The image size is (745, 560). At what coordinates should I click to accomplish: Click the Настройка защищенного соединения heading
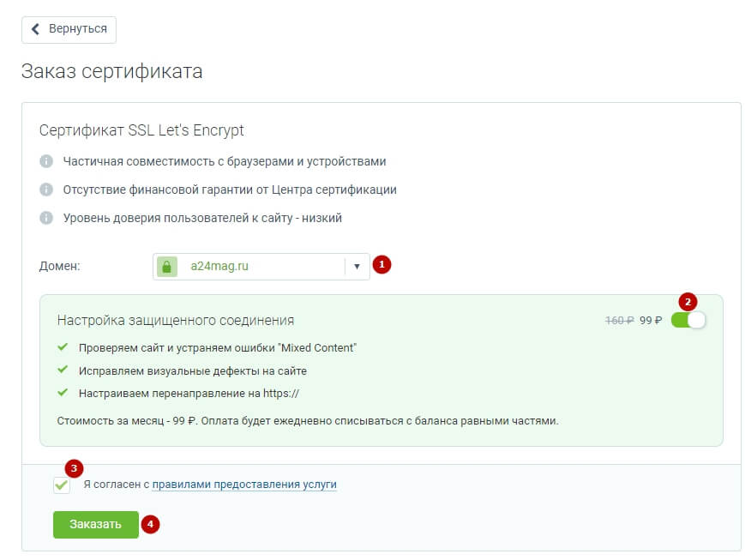pyautogui.click(x=176, y=321)
